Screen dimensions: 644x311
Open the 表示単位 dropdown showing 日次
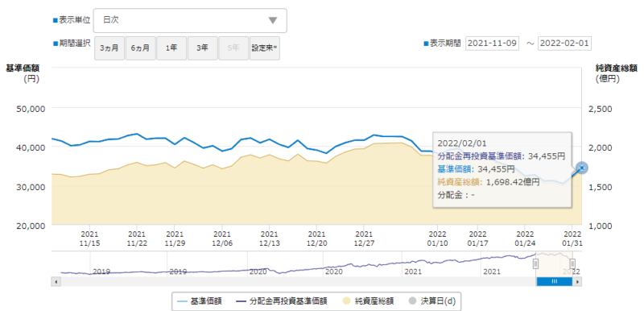coord(190,20)
